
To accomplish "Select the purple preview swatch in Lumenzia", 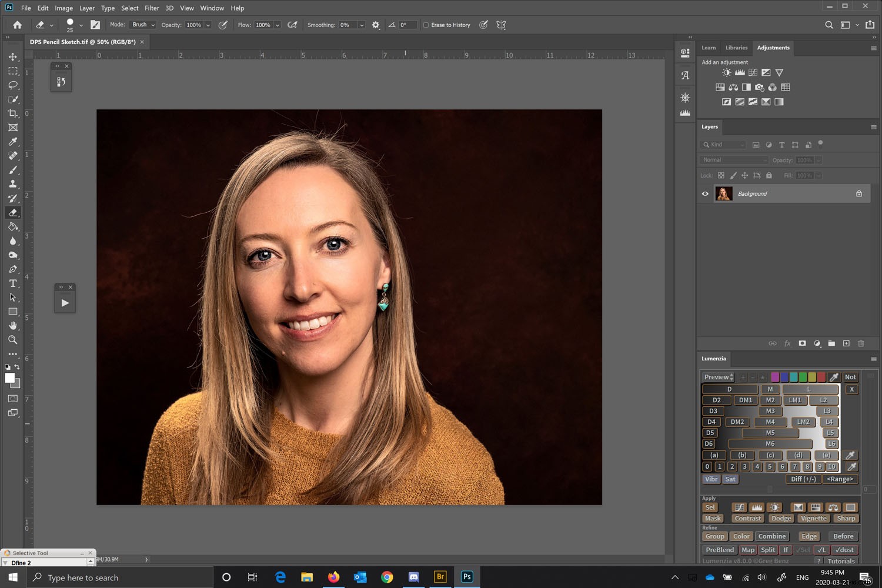I will (775, 377).
